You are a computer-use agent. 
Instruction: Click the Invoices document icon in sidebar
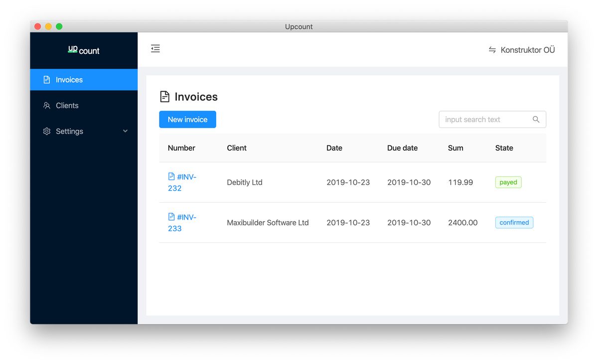tap(47, 80)
